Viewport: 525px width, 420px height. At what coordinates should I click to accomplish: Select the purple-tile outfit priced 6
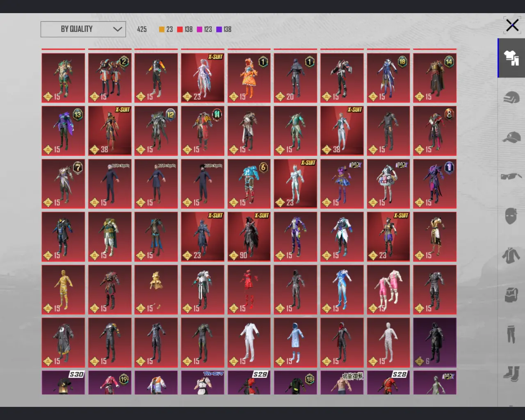pyautogui.click(x=435, y=342)
